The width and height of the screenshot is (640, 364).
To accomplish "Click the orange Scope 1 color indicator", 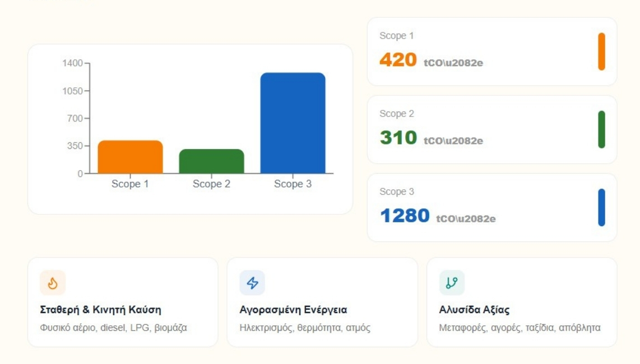I will 602,52.
